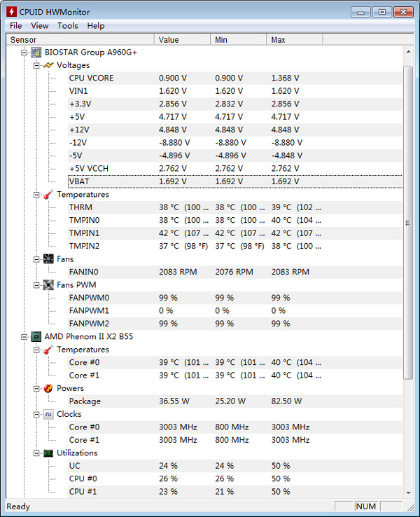Viewport: 420px width, 517px height.
Task: Collapse the BIOSTAR Group A960G+ node
Action: [x=24, y=53]
